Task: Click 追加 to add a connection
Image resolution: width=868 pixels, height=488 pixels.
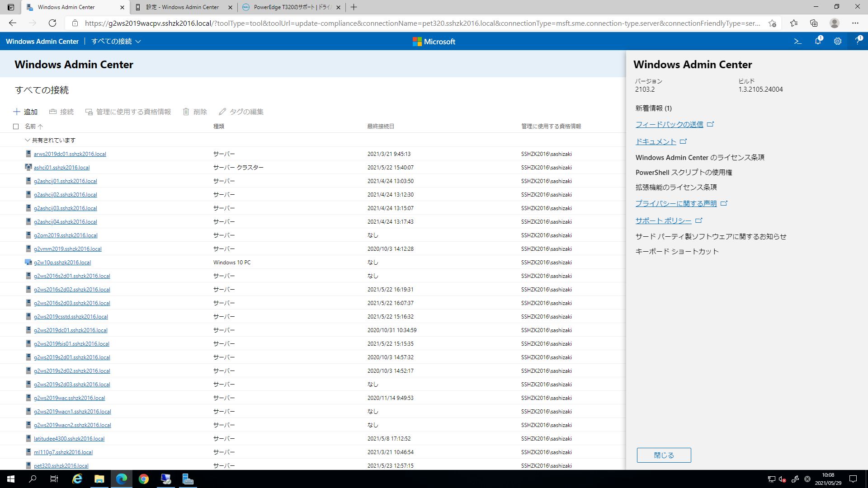Action: pos(25,112)
